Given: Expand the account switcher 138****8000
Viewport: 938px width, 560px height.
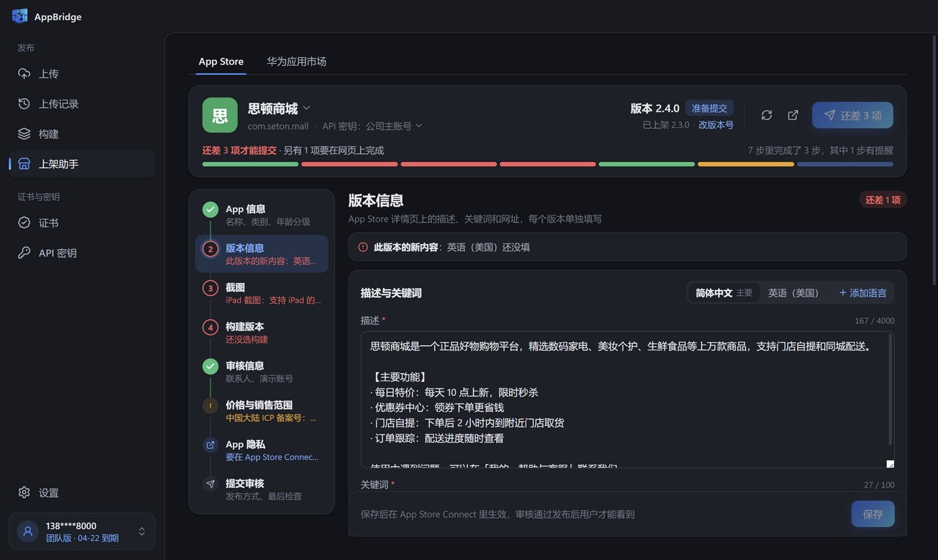Looking at the screenshot, I should pos(82,531).
